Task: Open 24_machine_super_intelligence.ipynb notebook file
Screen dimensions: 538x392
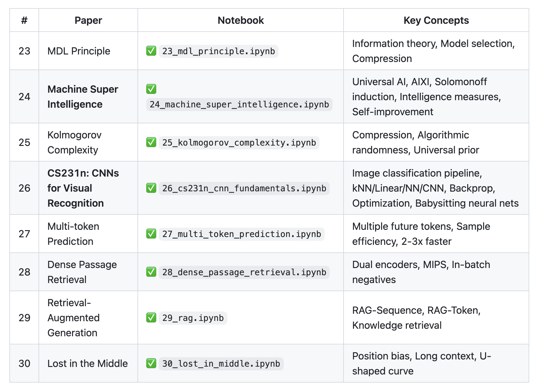Action: (x=239, y=104)
